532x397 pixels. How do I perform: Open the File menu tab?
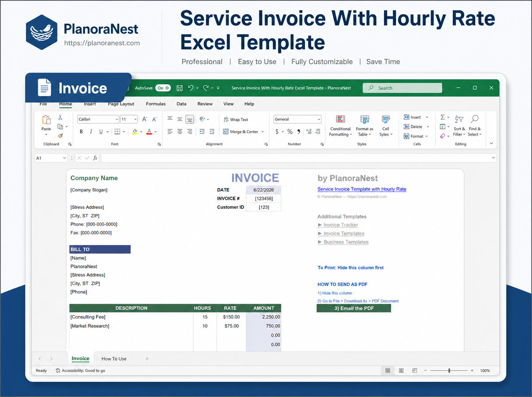pos(43,104)
